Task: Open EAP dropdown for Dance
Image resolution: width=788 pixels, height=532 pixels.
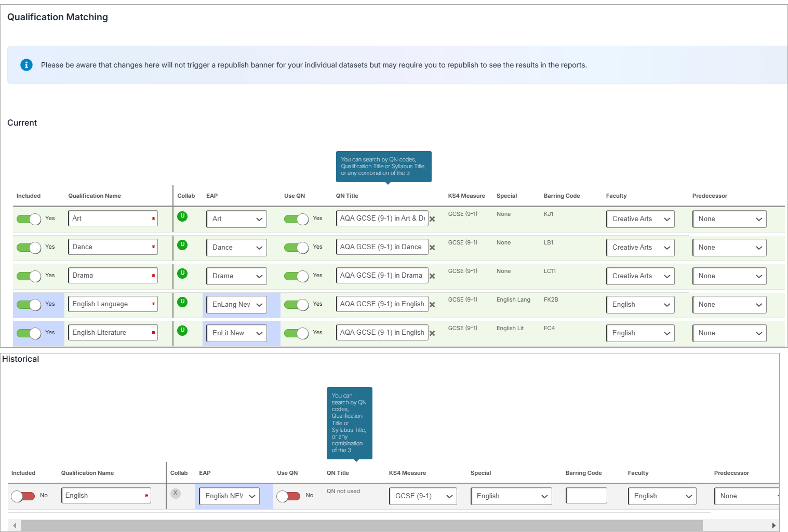Action: coord(236,248)
